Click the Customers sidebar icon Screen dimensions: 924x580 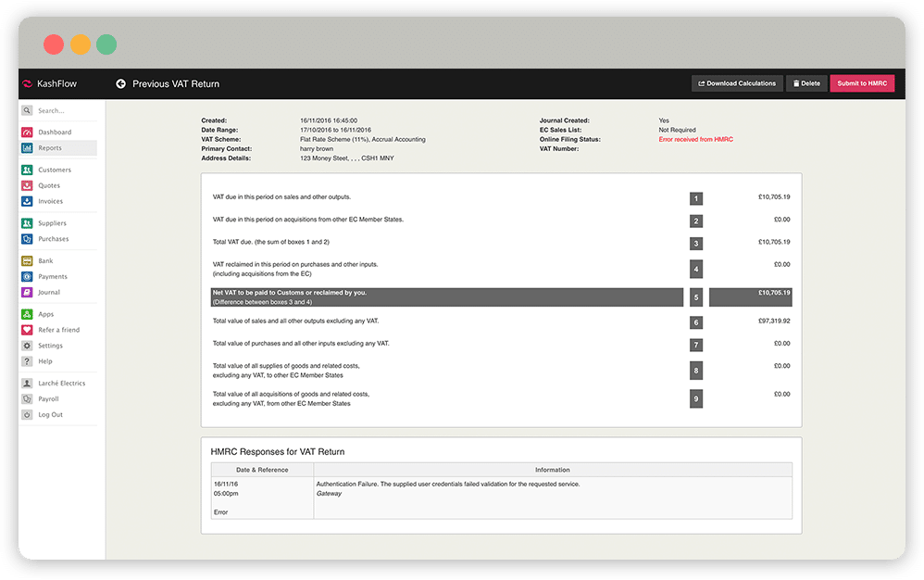[27, 170]
